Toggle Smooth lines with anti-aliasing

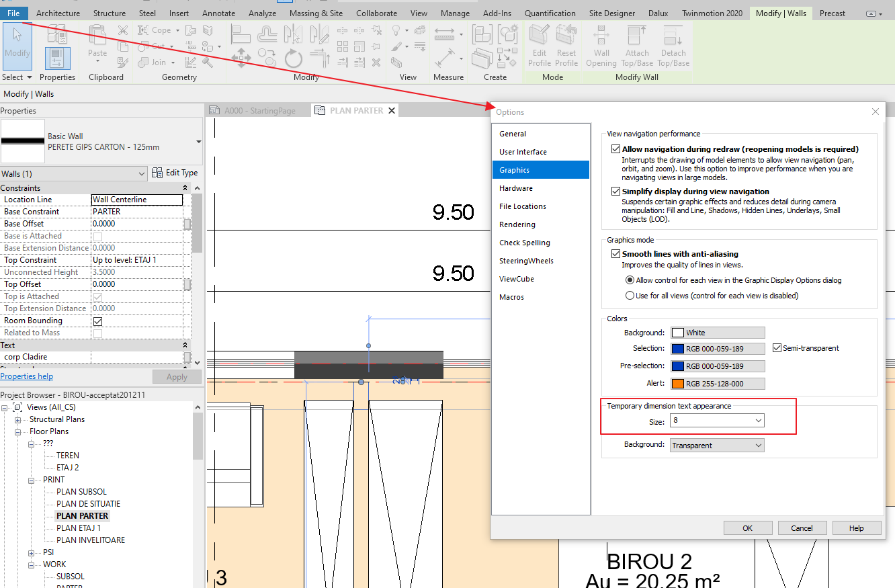coord(615,253)
